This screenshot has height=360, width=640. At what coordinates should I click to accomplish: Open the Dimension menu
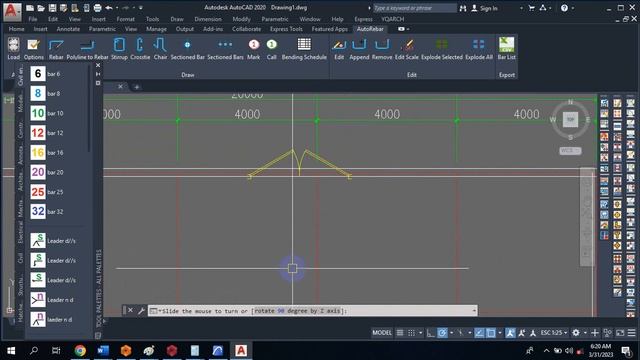click(x=208, y=19)
